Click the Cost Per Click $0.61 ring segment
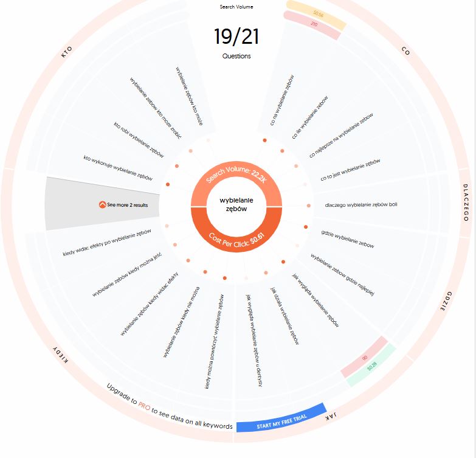Image resolution: width=476 pixels, height=458 pixels. coord(236,237)
